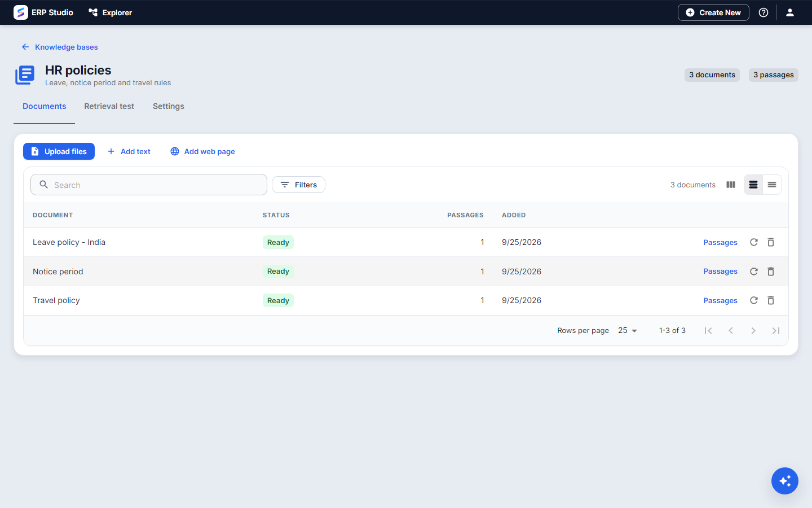Click Add text
Screen dimensions: 812x508
129,151
